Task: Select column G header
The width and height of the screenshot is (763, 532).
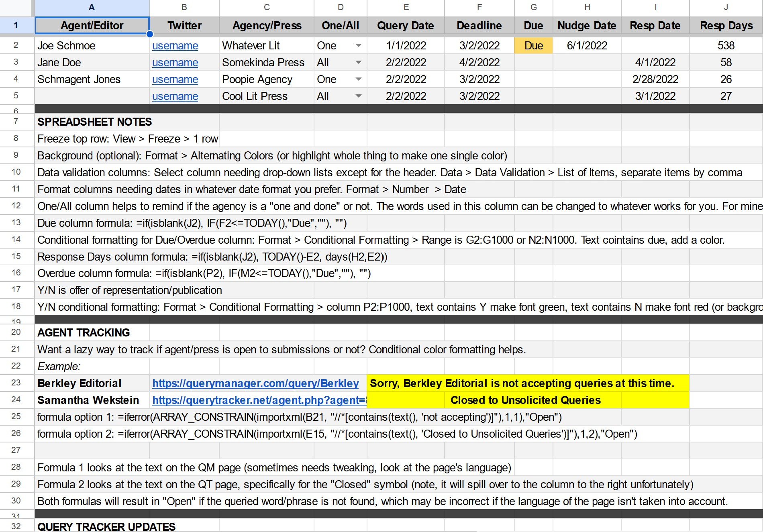Action: click(534, 7)
